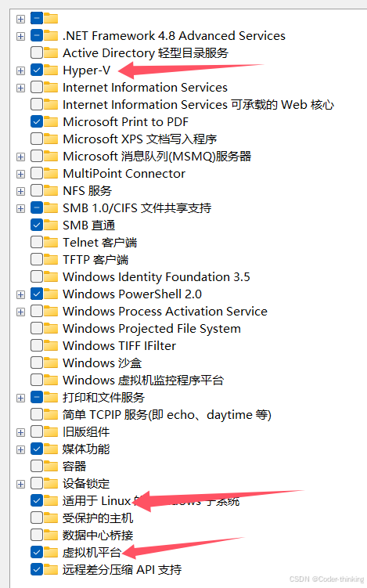Click the 容器 folder icon

[51, 466]
